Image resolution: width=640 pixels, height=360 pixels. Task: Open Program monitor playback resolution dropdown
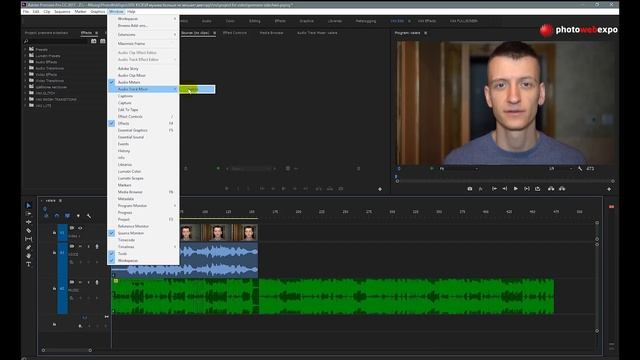(560, 169)
